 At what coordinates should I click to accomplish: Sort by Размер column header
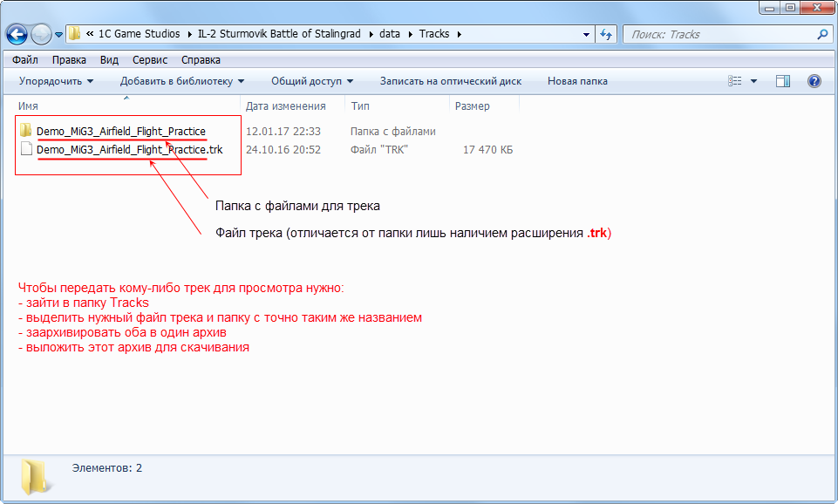click(472, 106)
